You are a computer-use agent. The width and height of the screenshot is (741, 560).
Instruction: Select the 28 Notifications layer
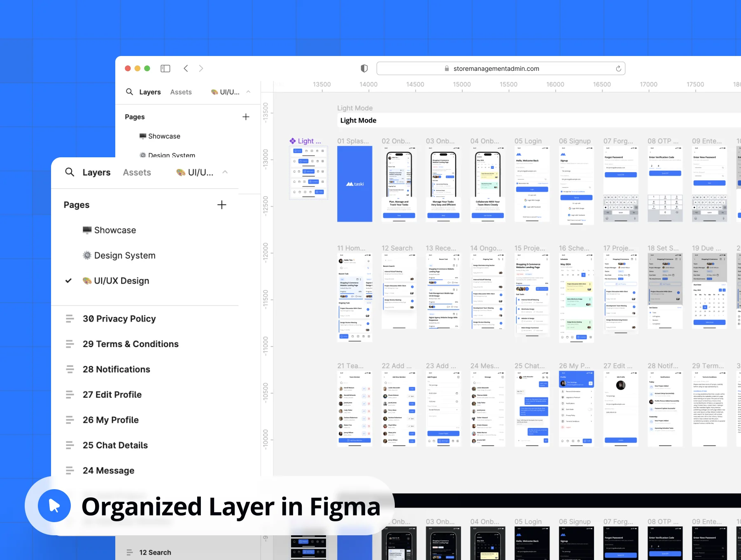(x=116, y=369)
